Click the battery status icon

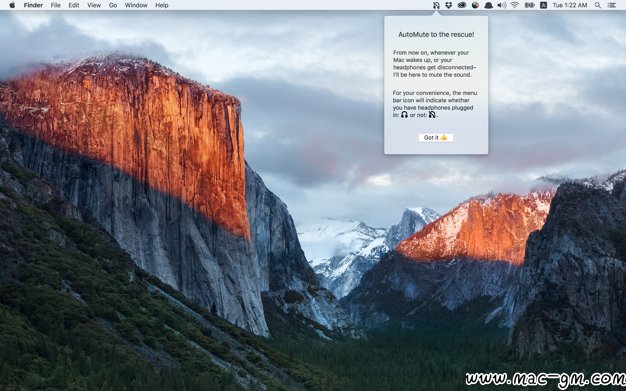tap(529, 5)
